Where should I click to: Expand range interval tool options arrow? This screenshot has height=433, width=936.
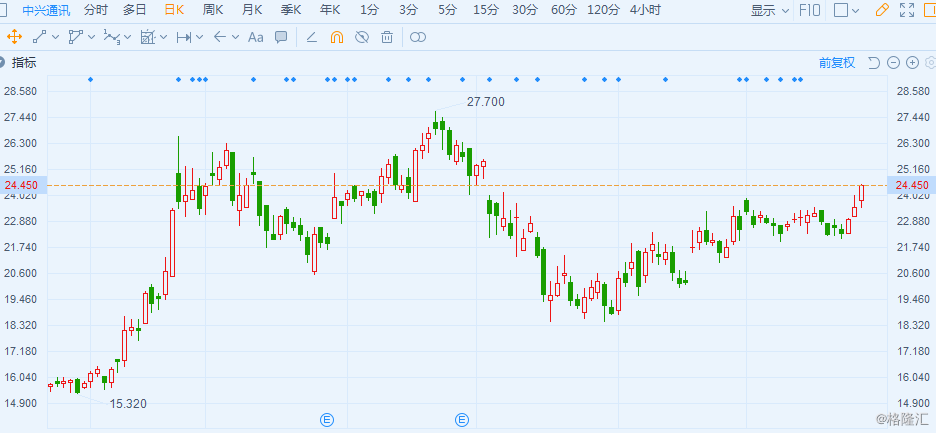click(x=199, y=37)
